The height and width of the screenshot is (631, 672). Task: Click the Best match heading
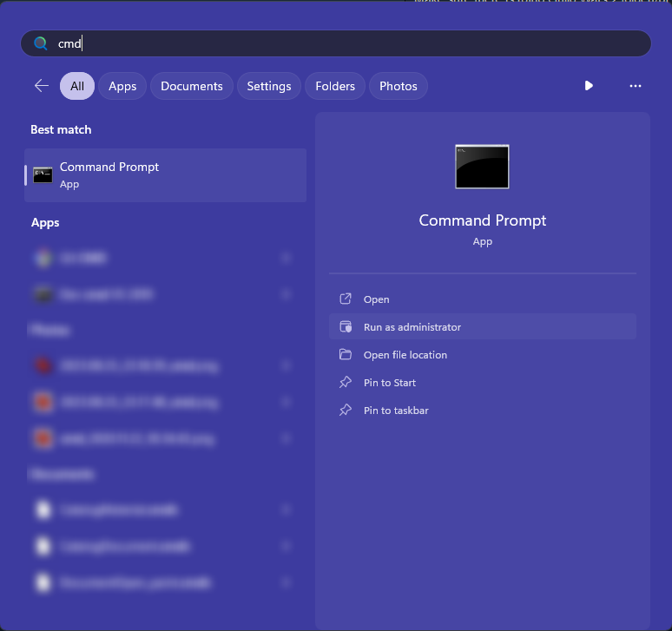tap(61, 130)
